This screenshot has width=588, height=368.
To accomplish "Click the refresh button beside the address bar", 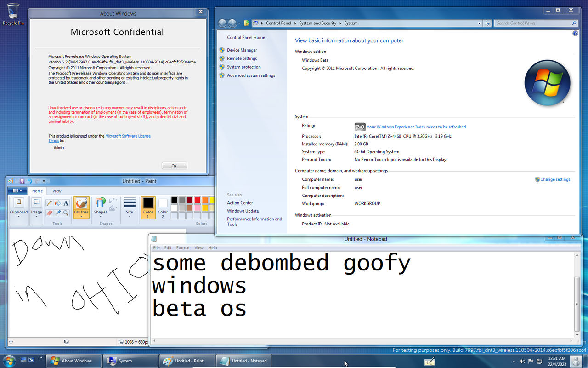I will pyautogui.click(x=487, y=23).
